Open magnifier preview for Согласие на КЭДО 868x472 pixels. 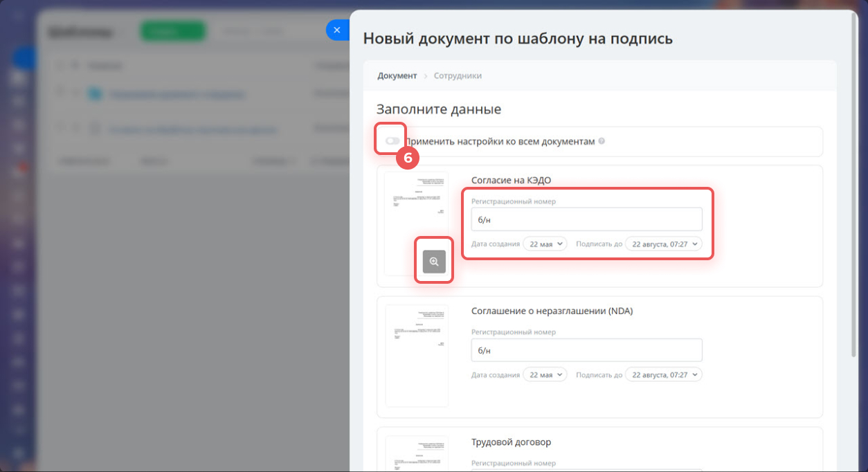tap(434, 261)
